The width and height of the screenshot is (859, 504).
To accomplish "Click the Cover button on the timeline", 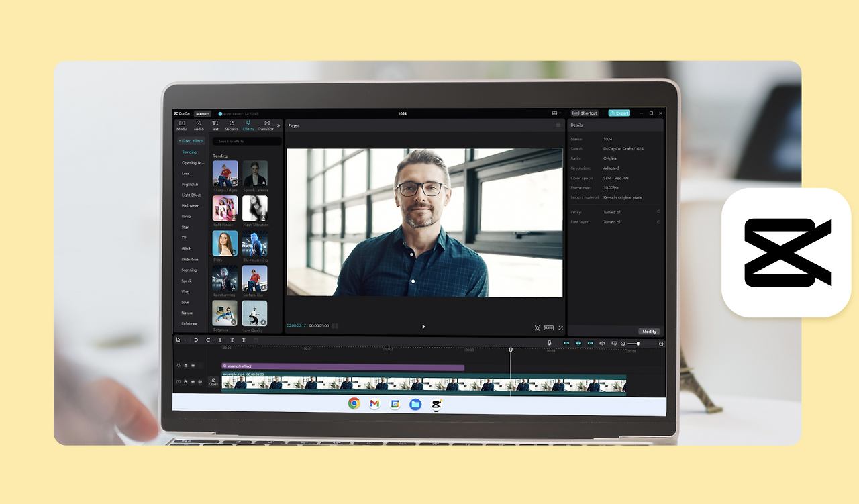I will point(213,382).
